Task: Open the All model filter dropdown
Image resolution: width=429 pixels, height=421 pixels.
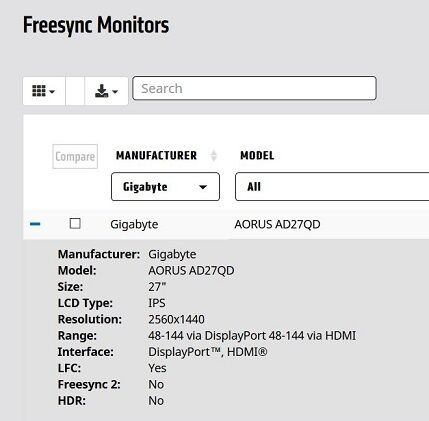Action: (332, 187)
